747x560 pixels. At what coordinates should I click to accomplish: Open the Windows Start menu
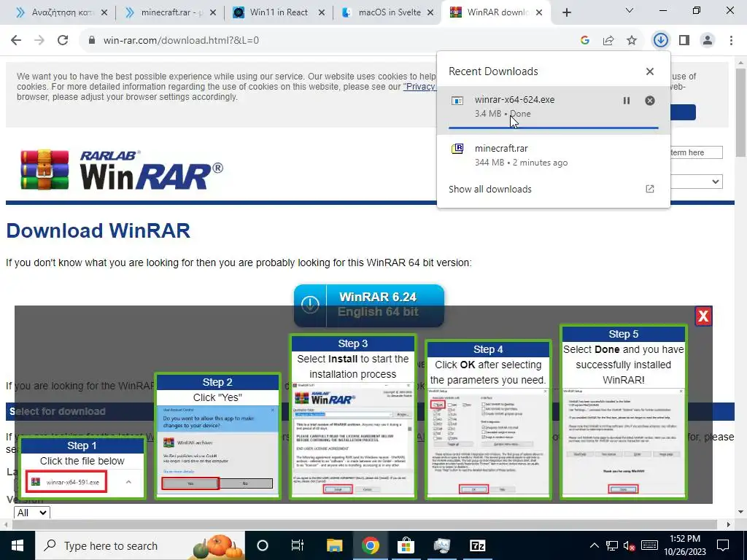(18, 545)
